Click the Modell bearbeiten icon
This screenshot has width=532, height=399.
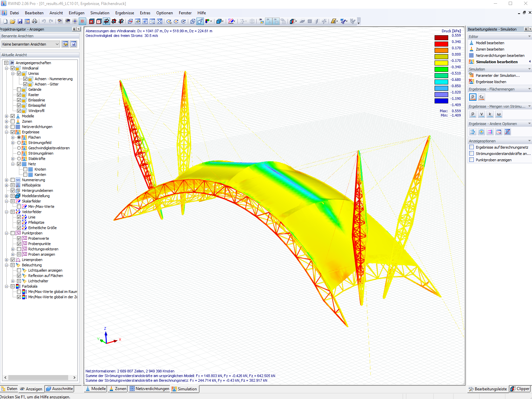click(x=471, y=43)
